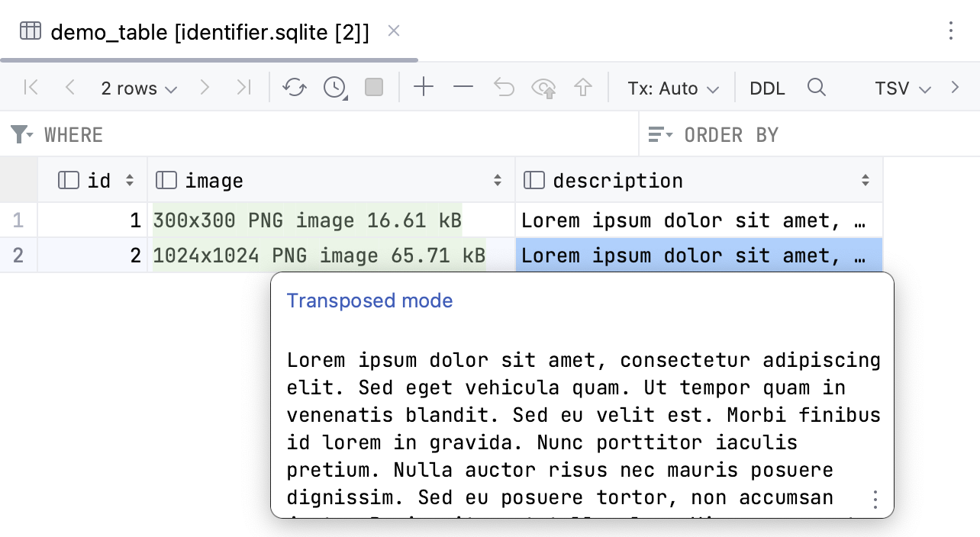This screenshot has height=537, width=980.
Task: Open the Tx: Auto transaction mode dropdown
Action: click(x=672, y=88)
